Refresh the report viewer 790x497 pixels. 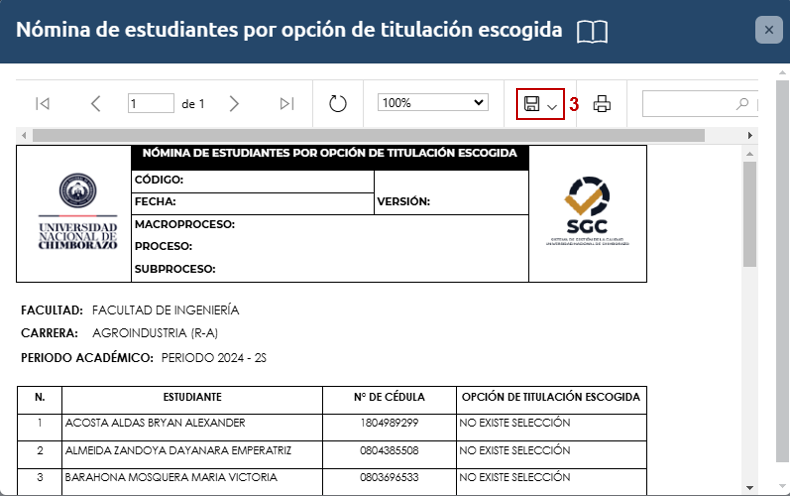(338, 103)
